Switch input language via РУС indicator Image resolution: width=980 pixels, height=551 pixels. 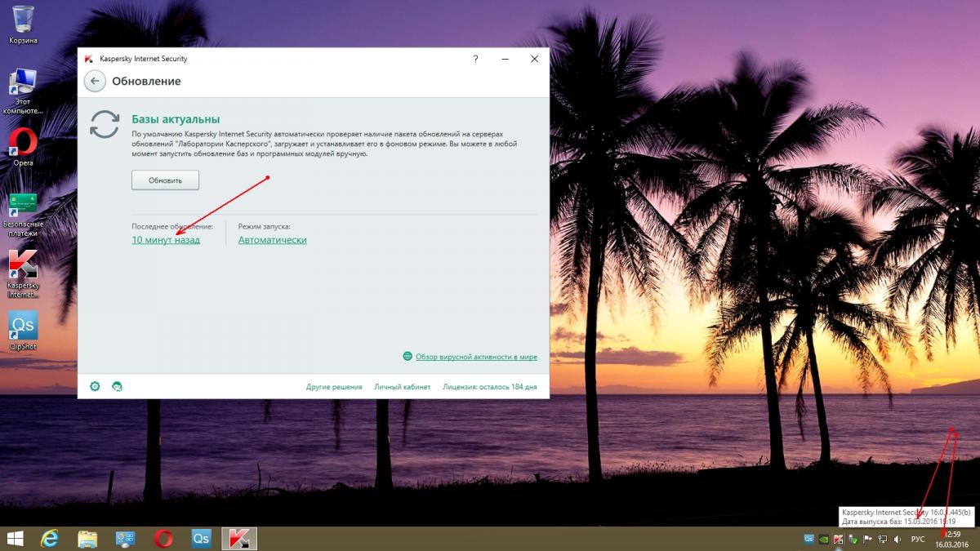tap(918, 539)
